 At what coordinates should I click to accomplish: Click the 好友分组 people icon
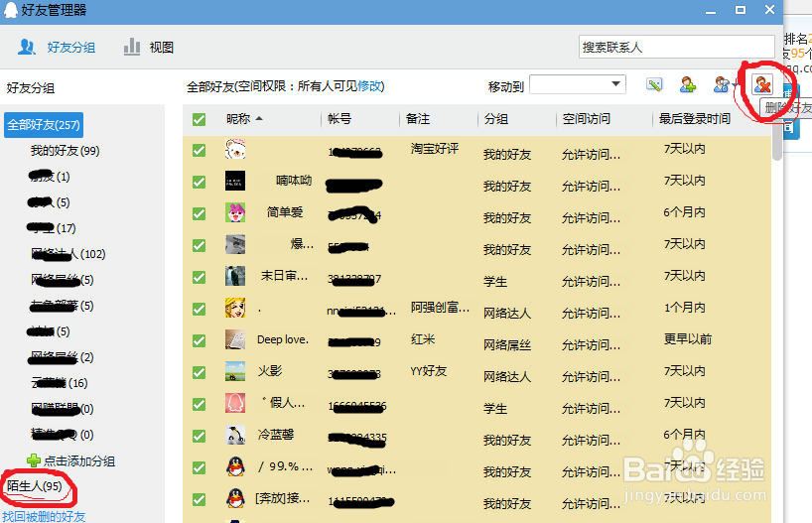point(27,47)
